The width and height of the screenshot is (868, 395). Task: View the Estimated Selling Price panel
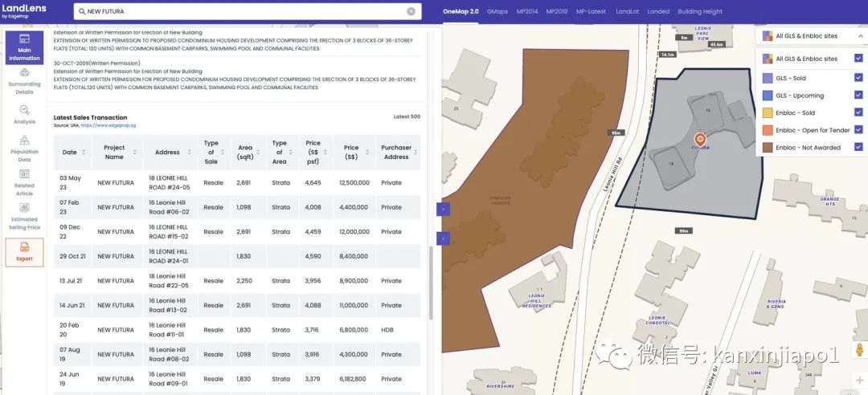[x=24, y=216]
